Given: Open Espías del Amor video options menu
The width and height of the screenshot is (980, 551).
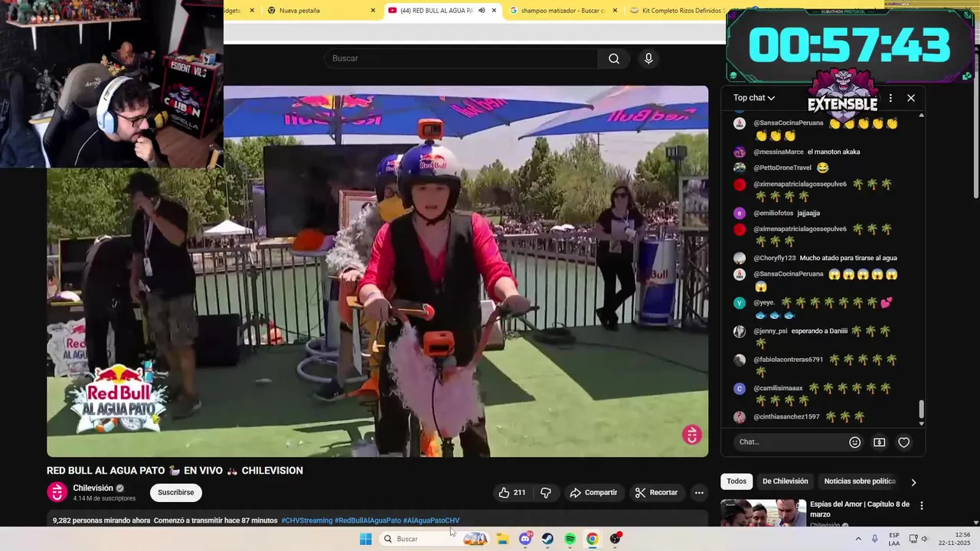Looking at the screenshot, I should [922, 506].
